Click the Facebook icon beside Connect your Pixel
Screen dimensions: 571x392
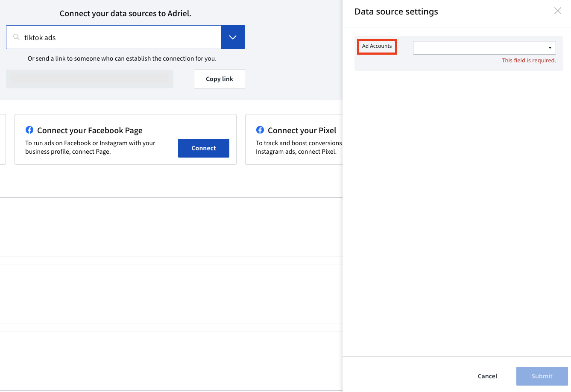[x=260, y=130]
